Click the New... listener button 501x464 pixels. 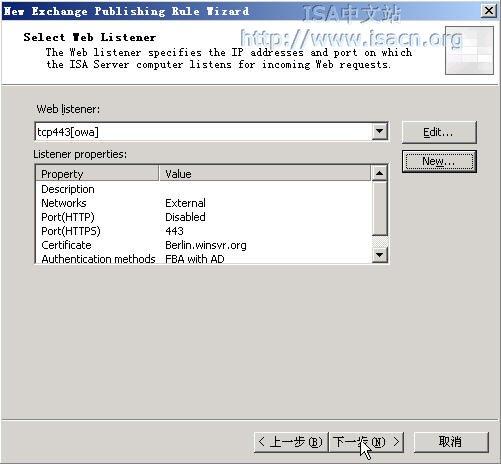coord(439,161)
